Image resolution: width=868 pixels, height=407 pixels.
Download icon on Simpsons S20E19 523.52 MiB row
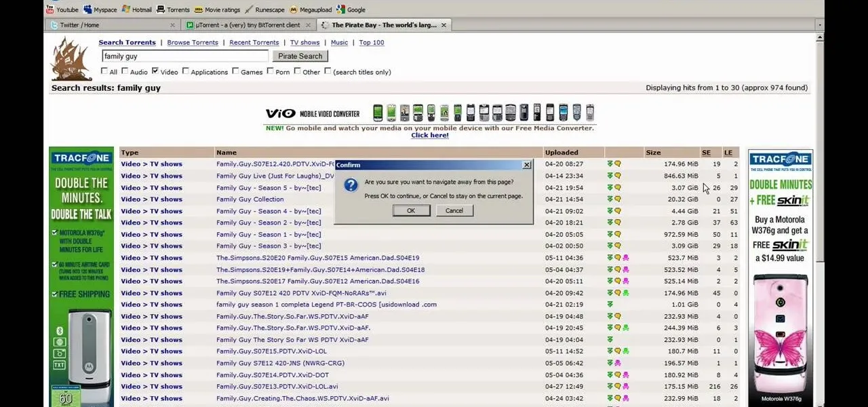coord(610,270)
